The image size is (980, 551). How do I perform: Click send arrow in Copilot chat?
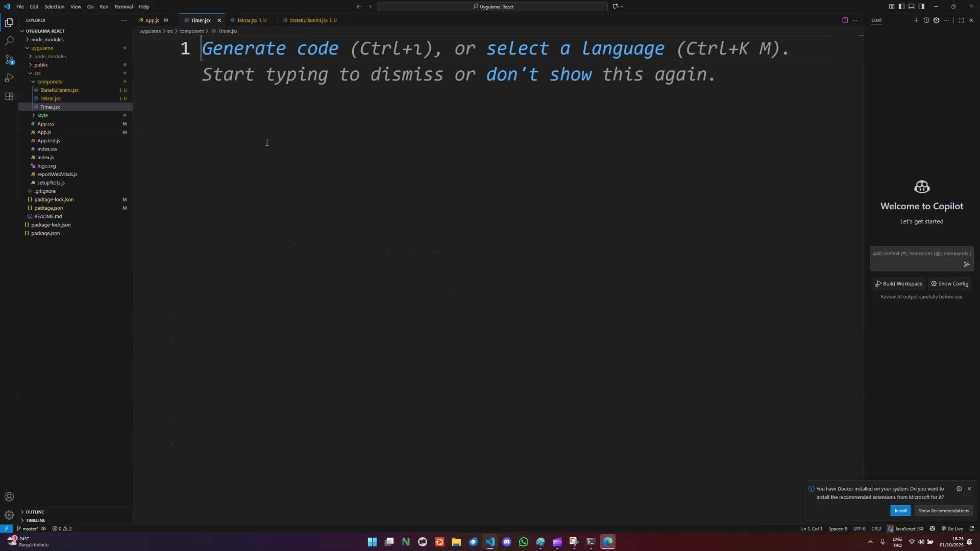966,264
